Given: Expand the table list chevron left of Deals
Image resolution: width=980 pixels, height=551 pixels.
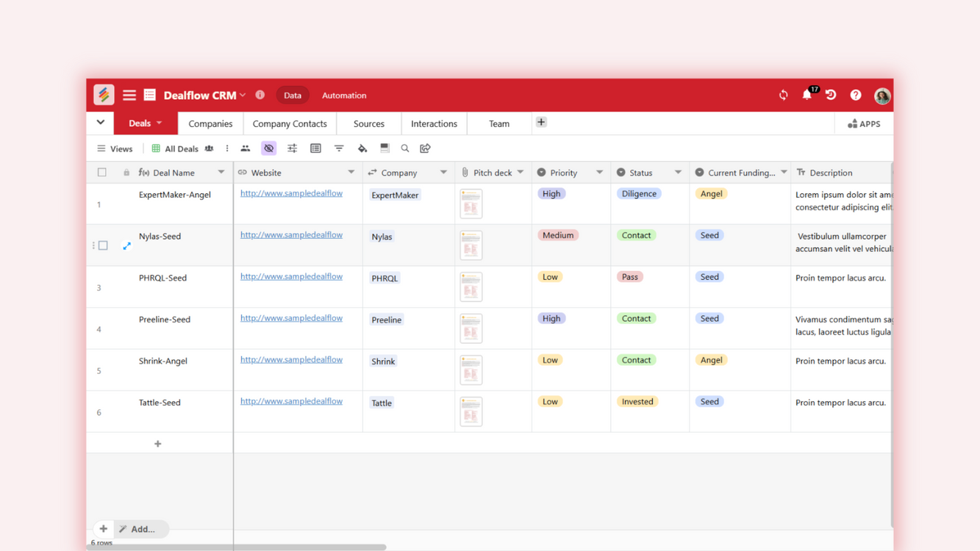Looking at the screenshot, I should click(x=101, y=123).
